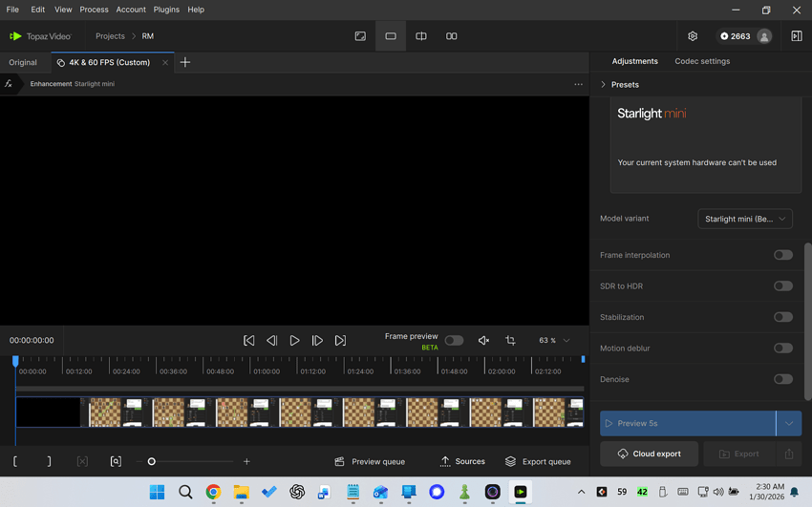812x507 pixels.
Task: Step back one frame
Action: click(272, 341)
